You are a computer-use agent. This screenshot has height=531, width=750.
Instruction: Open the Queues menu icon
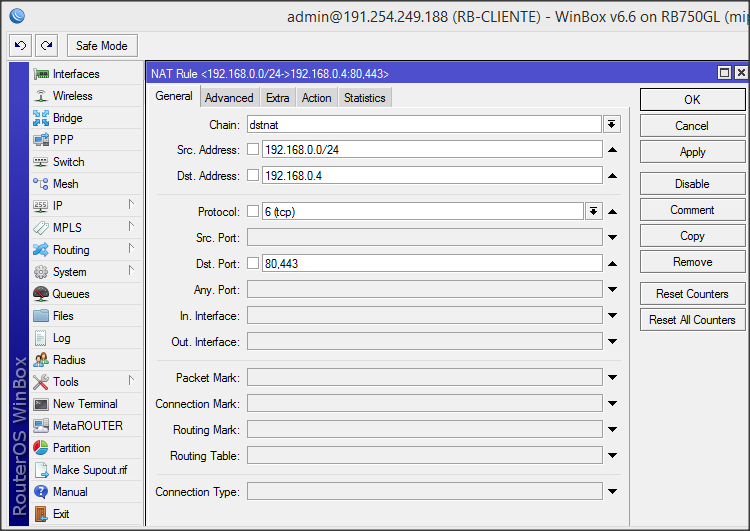click(41, 294)
